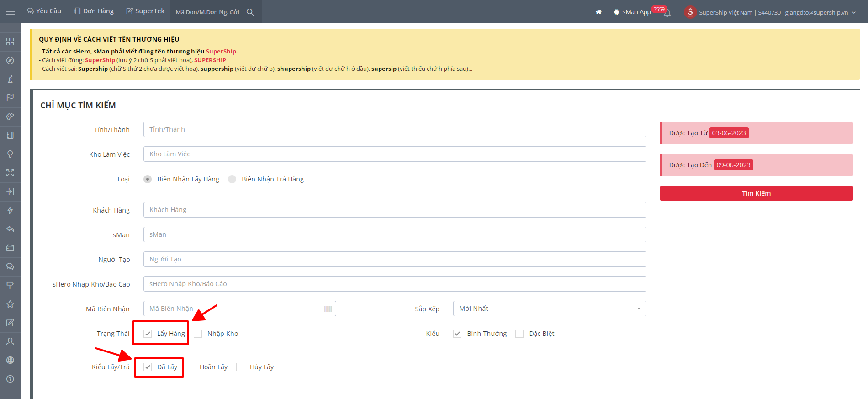Click the barcode icon in Mã Biên Nhận field
868x399 pixels.
pyautogui.click(x=328, y=309)
